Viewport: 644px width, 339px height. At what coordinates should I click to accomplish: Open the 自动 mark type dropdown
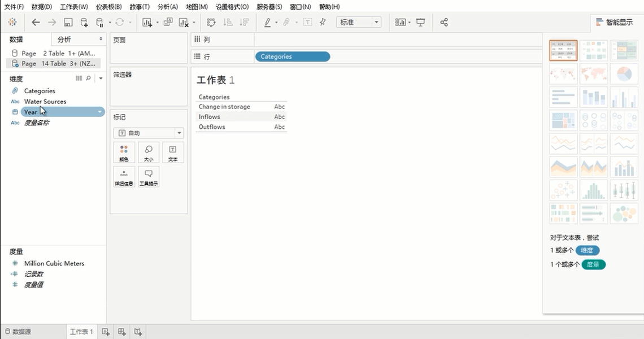point(149,133)
